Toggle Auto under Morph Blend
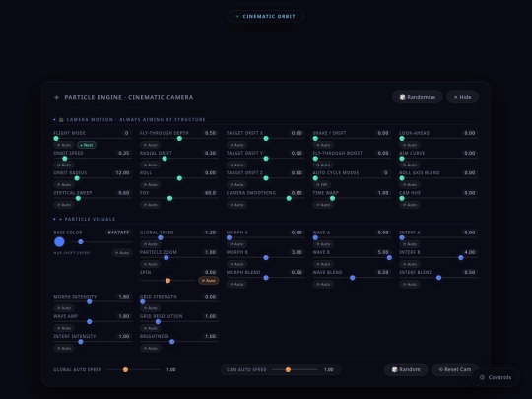The image size is (532, 399). (236, 285)
